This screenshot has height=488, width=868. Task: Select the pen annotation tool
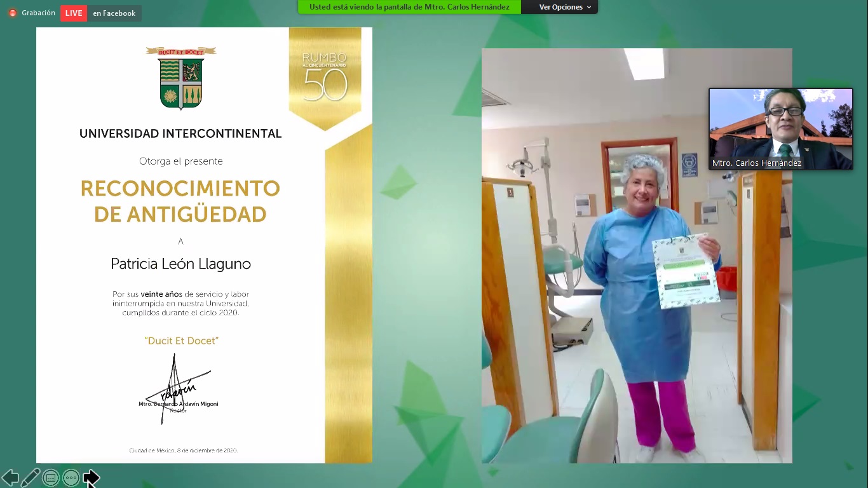click(31, 478)
